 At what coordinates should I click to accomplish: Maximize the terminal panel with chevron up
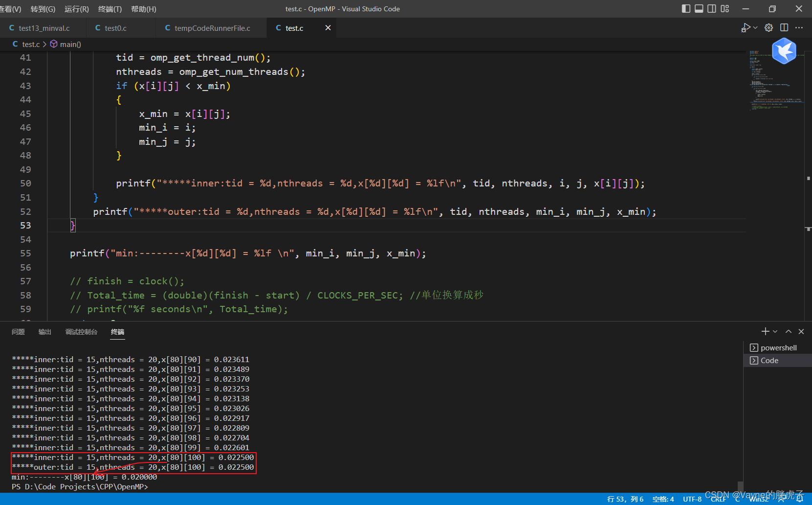(789, 331)
